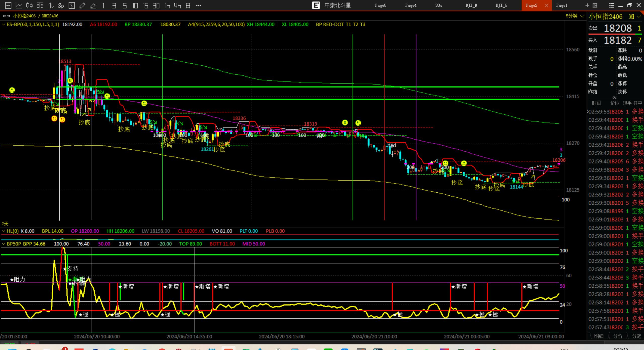Open more periods ellipsis menu
The image size is (644, 350).
[x=199, y=6]
